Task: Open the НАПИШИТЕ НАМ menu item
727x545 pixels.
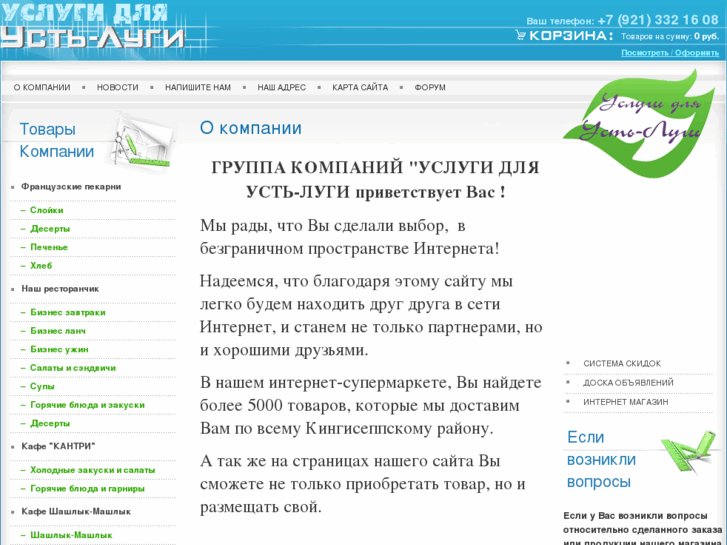Action: (198, 87)
